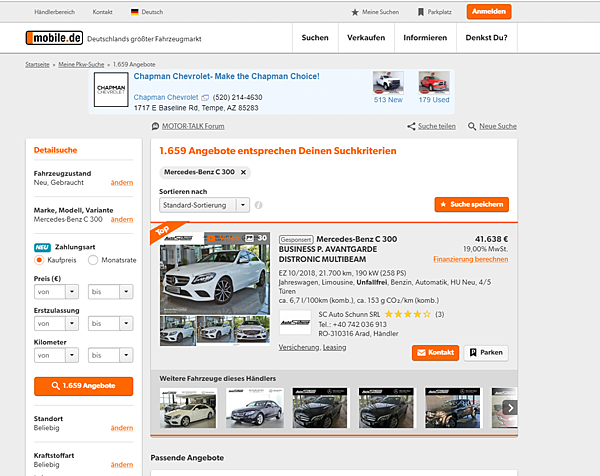Click the 1.659 Angebote search button
Viewport: 600px width, 476px height.
tap(83, 386)
